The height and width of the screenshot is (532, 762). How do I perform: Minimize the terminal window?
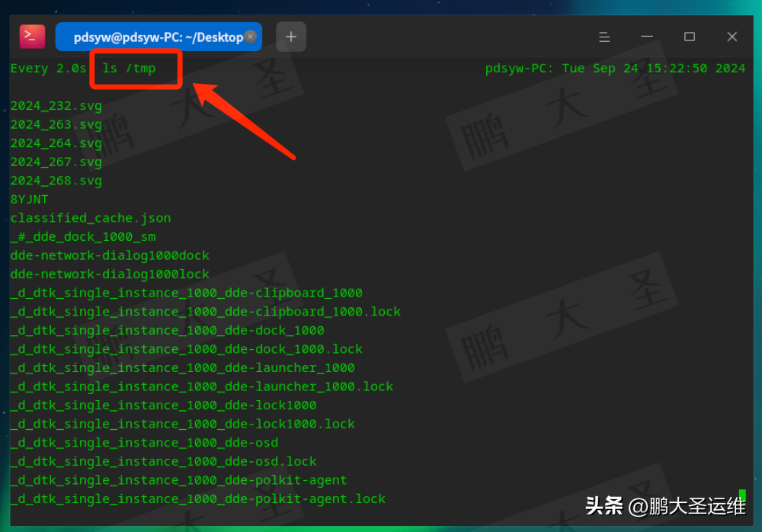tap(647, 37)
